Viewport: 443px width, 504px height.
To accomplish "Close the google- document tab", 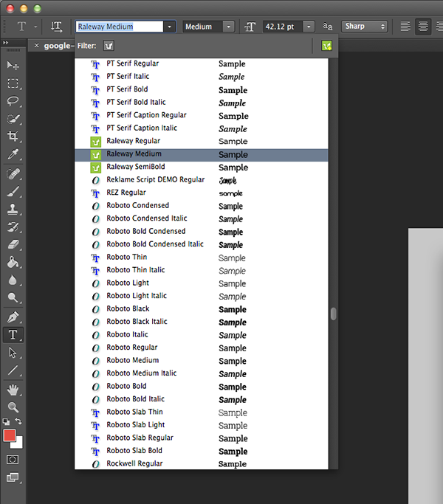I will tap(37, 45).
